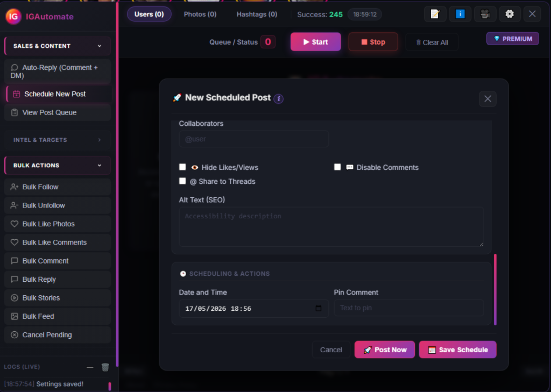The height and width of the screenshot is (392, 551).
Task: Click Cancel in the dialog
Action: coord(331,350)
